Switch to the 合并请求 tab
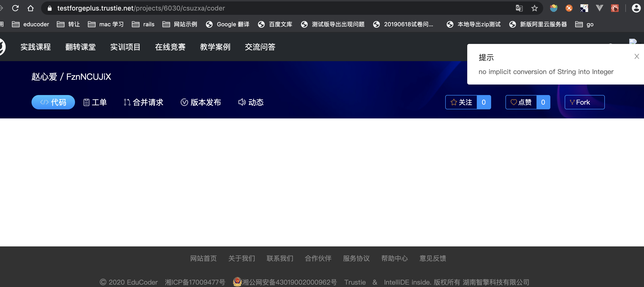Viewport: 644px width, 287px height. [x=144, y=102]
